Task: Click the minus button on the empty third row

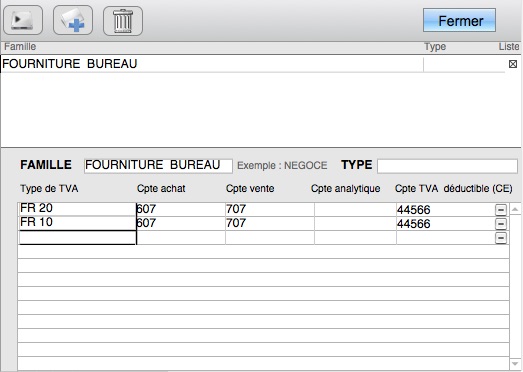Action: [x=501, y=238]
